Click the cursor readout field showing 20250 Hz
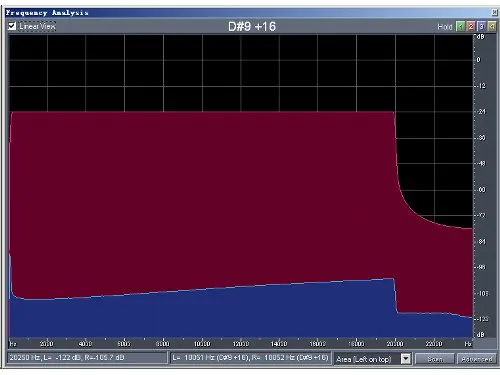This screenshot has height=375, width=500. coord(87,358)
